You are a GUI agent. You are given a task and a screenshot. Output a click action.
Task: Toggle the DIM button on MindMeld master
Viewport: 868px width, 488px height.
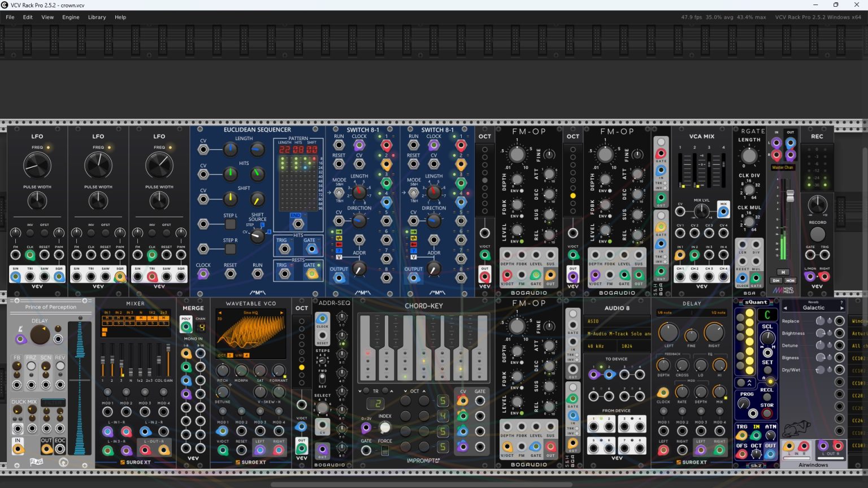(777, 280)
